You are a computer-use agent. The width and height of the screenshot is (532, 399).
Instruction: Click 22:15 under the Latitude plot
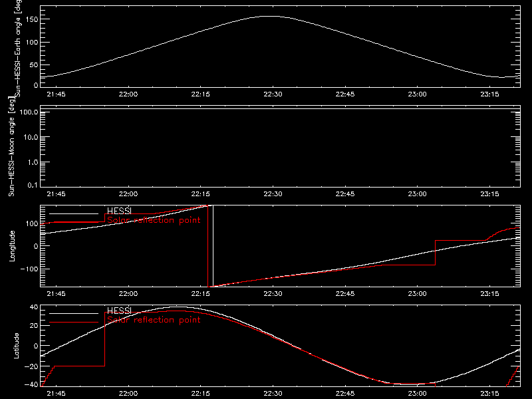[x=201, y=394]
